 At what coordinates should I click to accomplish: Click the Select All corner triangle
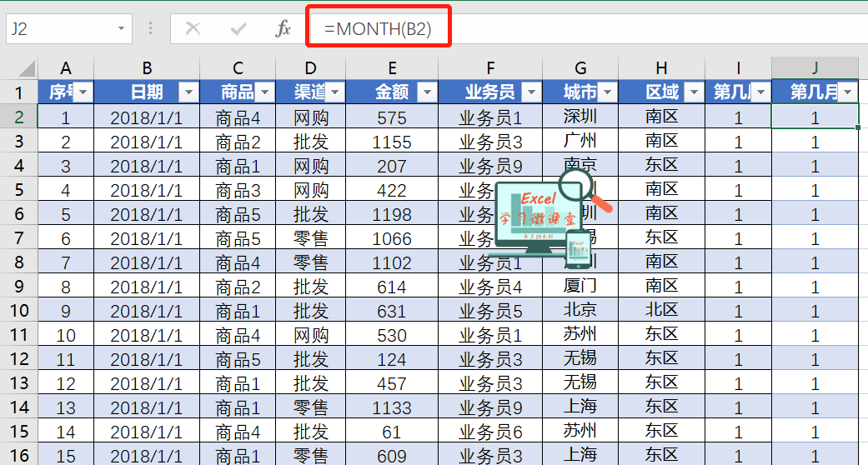(x=26, y=69)
